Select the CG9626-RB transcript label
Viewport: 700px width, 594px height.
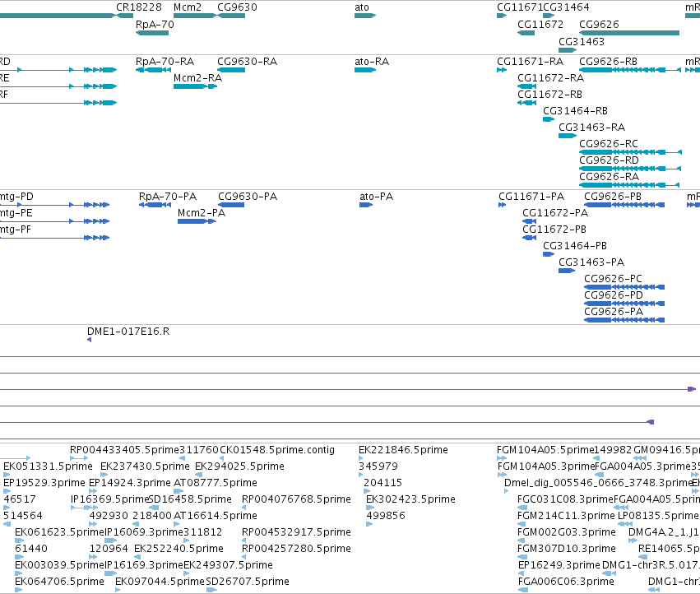608,62
